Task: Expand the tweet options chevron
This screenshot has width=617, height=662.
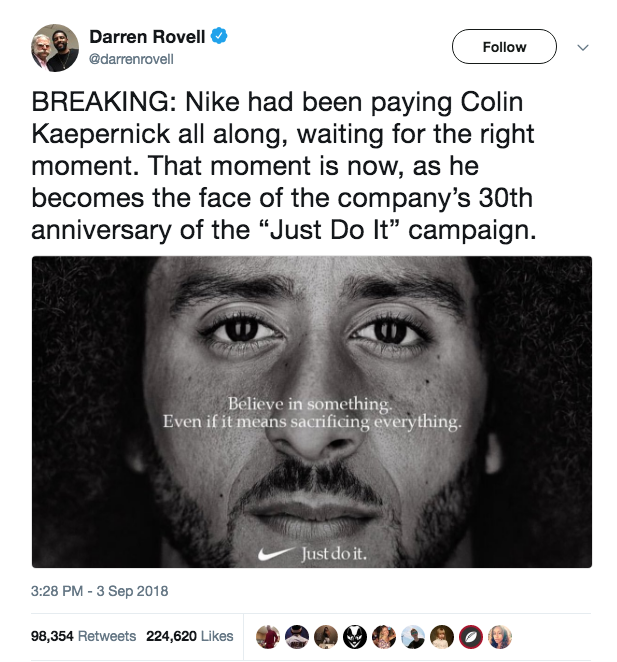Action: pos(583,47)
